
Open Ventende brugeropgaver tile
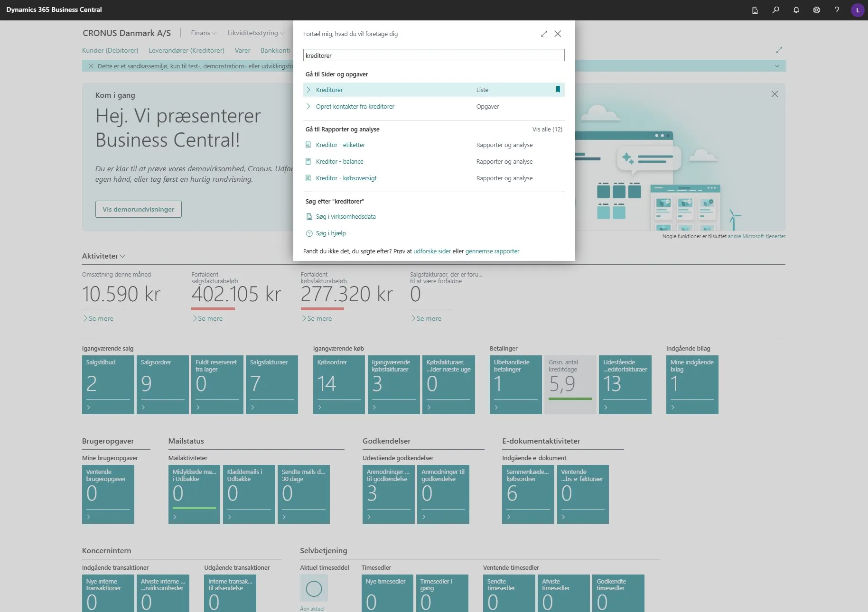[108, 494]
